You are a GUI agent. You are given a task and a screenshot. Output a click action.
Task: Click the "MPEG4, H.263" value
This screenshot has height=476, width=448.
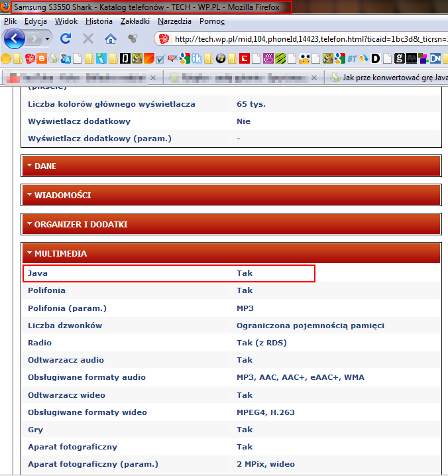(266, 412)
